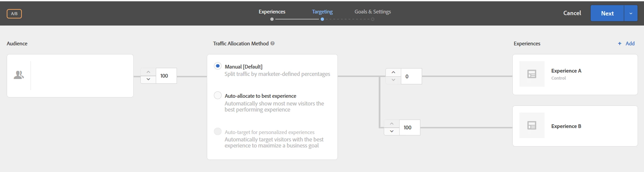Choose Auto-target for personalized experiences option
The width and height of the screenshot is (644, 172).
point(218,132)
